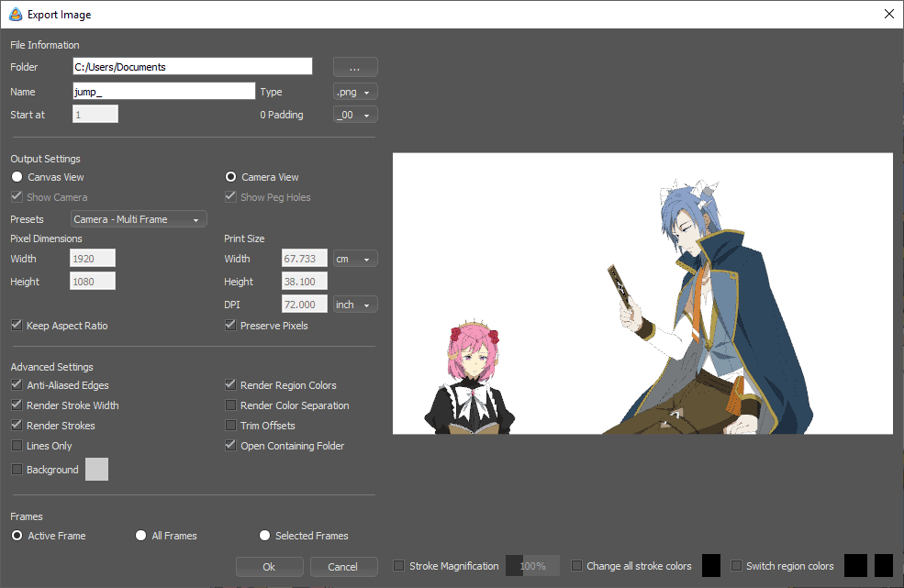Click the Stroke Magnification 100% slider
Image resolution: width=904 pixels, height=588 pixels.
pos(532,565)
